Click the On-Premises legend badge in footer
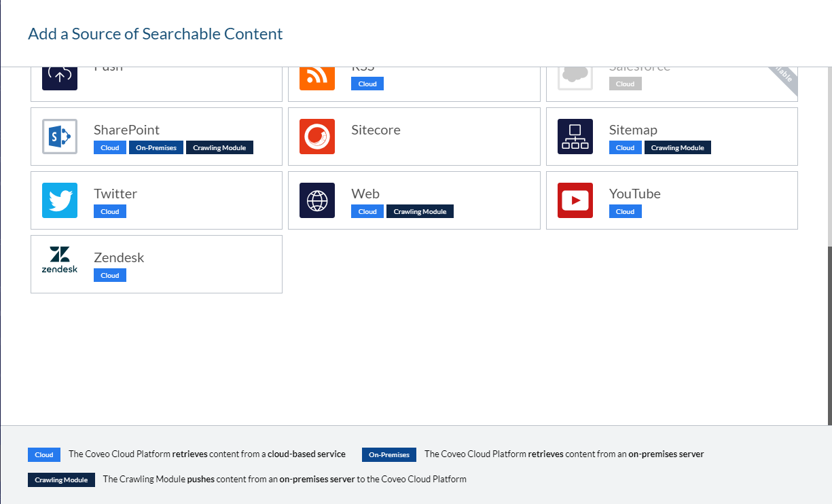 pos(389,454)
